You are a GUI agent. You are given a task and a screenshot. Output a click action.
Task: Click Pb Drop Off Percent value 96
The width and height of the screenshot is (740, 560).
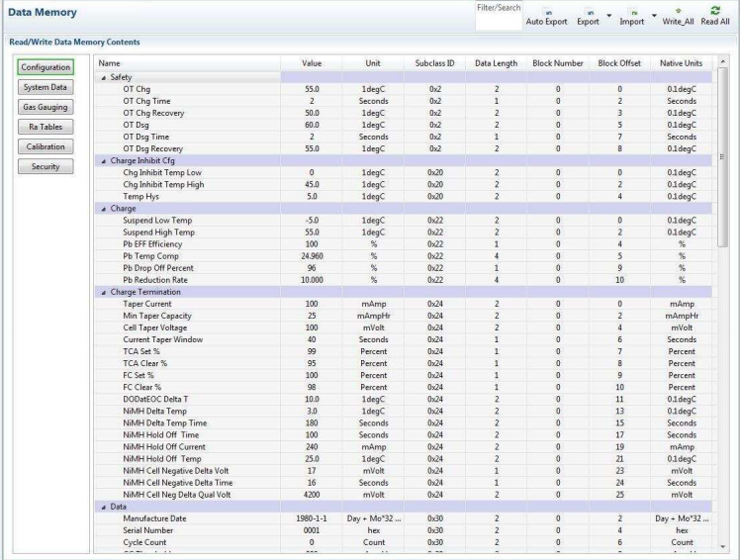[312, 268]
